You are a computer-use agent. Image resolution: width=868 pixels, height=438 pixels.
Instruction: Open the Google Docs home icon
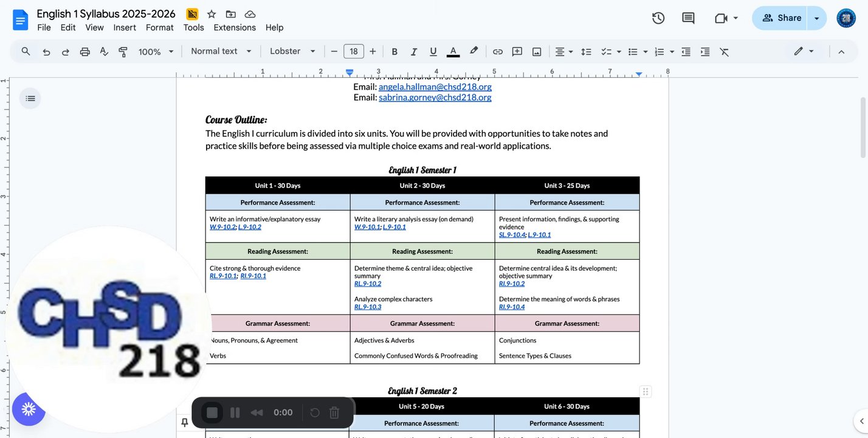[21, 19]
